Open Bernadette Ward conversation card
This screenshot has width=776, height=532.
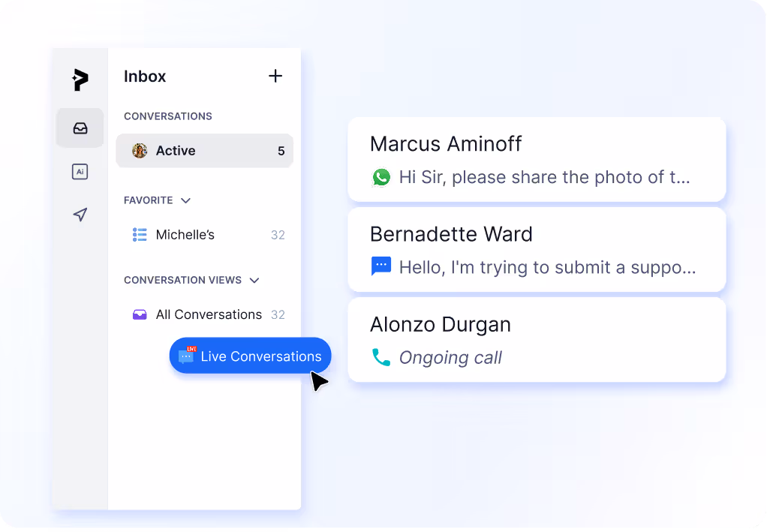click(537, 249)
